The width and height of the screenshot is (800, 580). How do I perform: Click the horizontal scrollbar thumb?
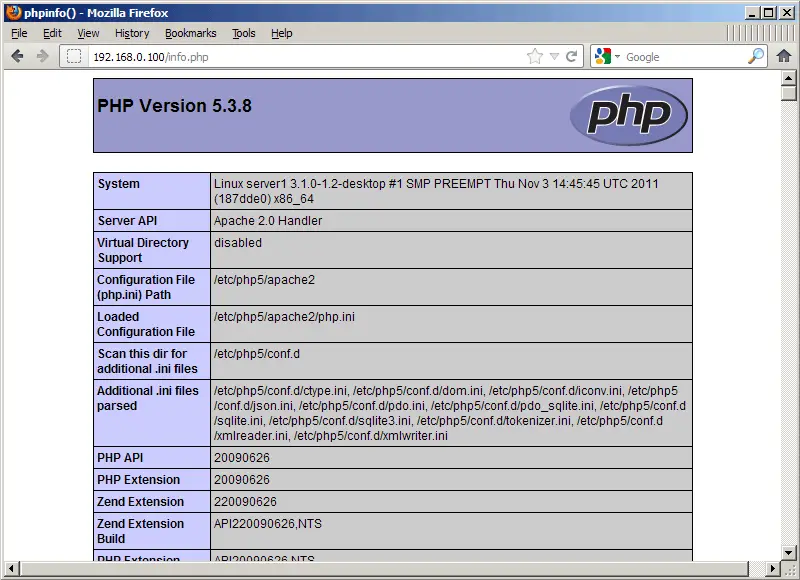pyautogui.click(x=384, y=568)
